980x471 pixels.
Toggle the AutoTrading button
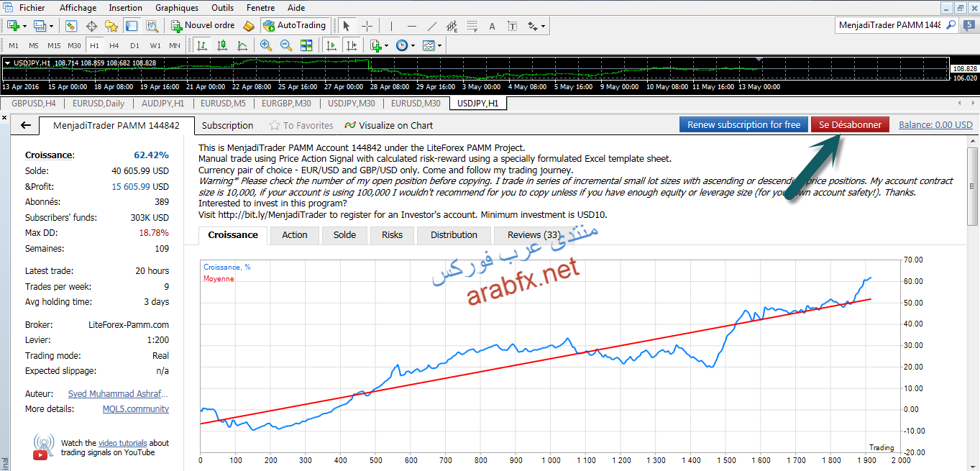(295, 26)
